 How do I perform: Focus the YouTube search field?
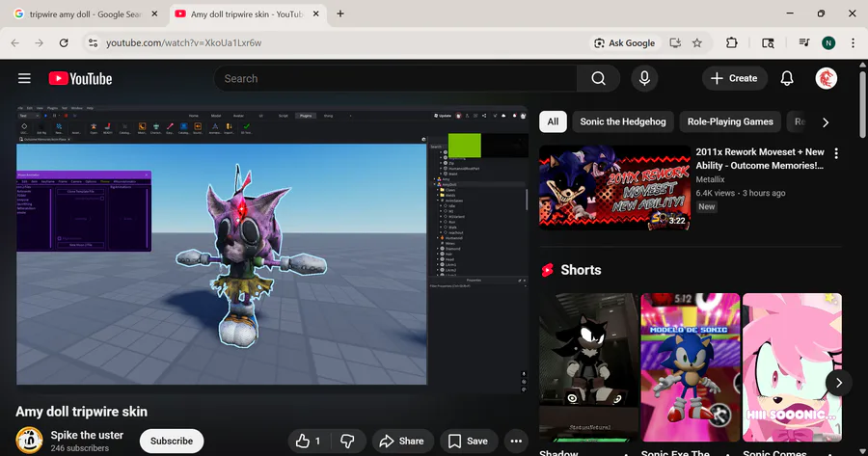click(395, 79)
